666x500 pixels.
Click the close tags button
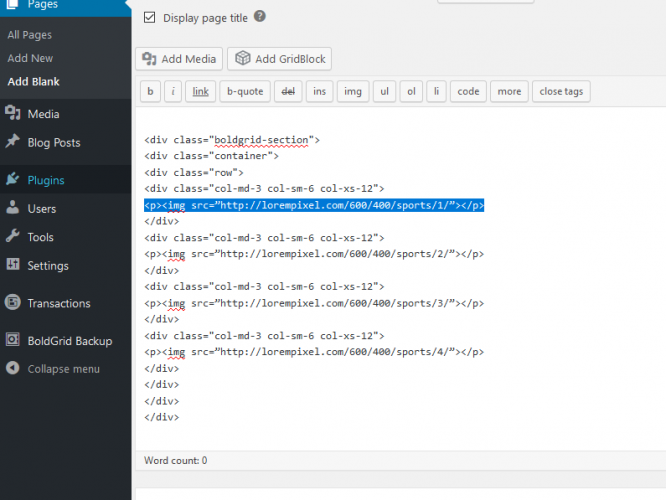[x=561, y=92]
